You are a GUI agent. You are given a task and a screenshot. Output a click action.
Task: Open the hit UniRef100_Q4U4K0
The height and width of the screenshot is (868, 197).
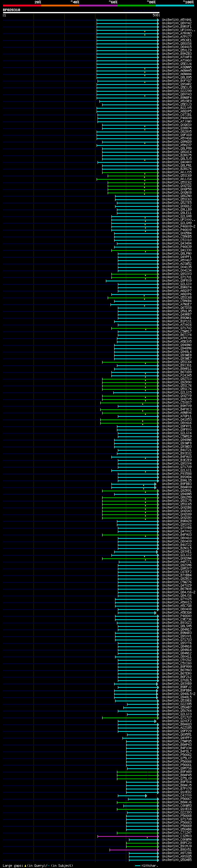pos(176,162)
